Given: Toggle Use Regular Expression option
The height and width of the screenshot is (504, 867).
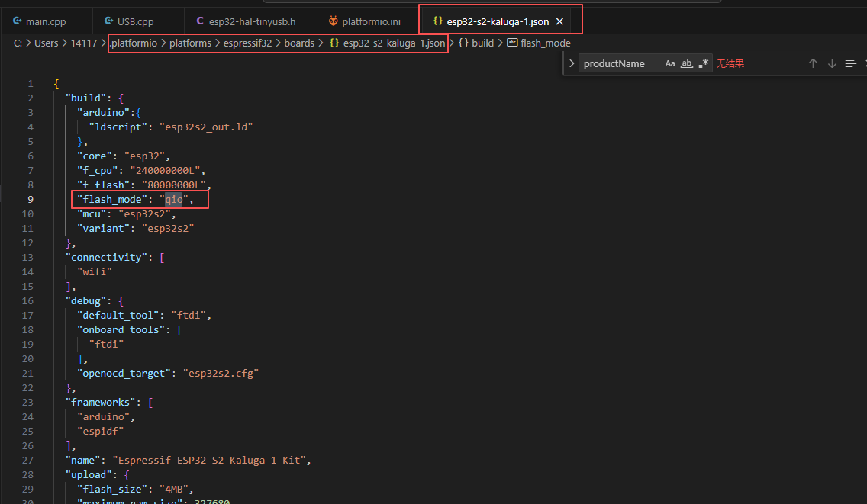Looking at the screenshot, I should [704, 63].
